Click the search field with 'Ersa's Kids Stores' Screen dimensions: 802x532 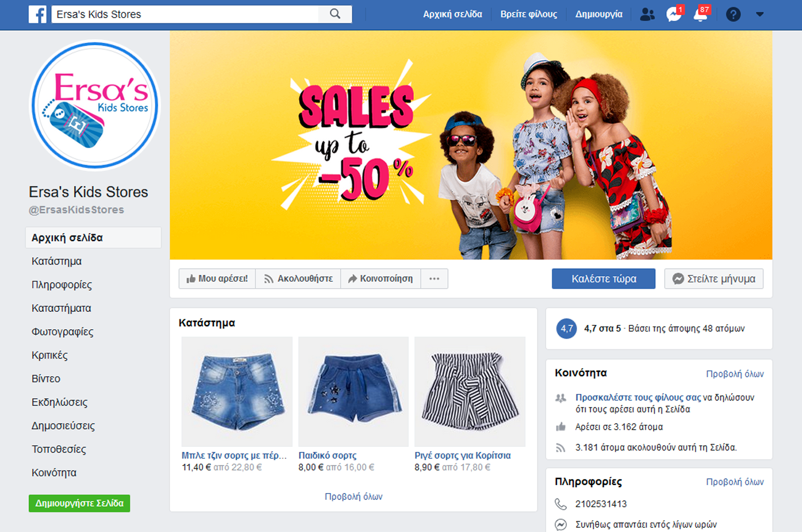pyautogui.click(x=185, y=14)
